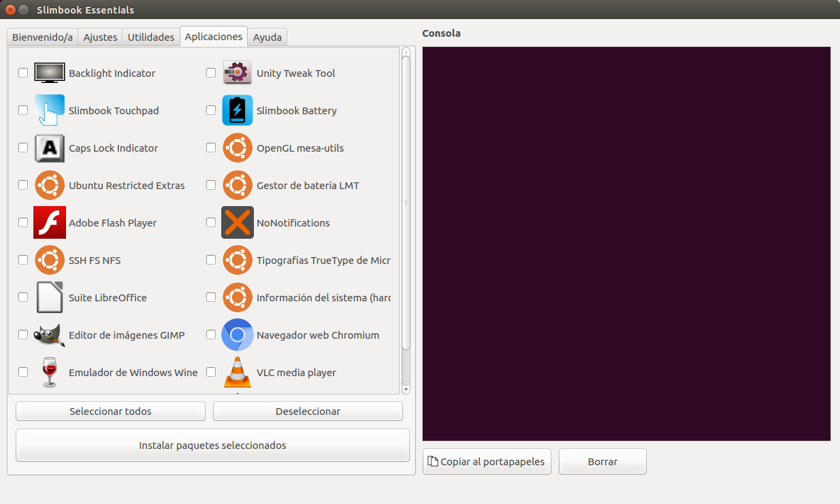The height and width of the screenshot is (504, 840).
Task: Click the VLC media player cone icon
Action: point(238,372)
